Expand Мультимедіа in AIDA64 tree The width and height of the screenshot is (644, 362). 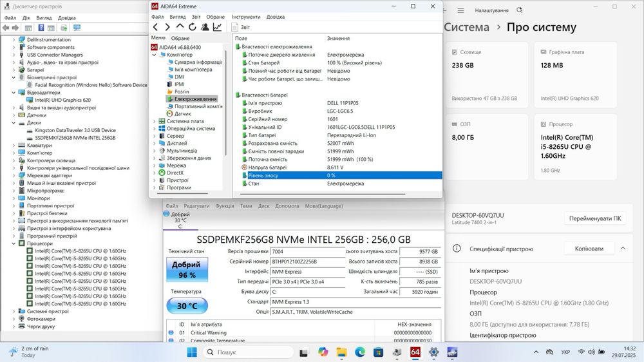click(x=155, y=151)
